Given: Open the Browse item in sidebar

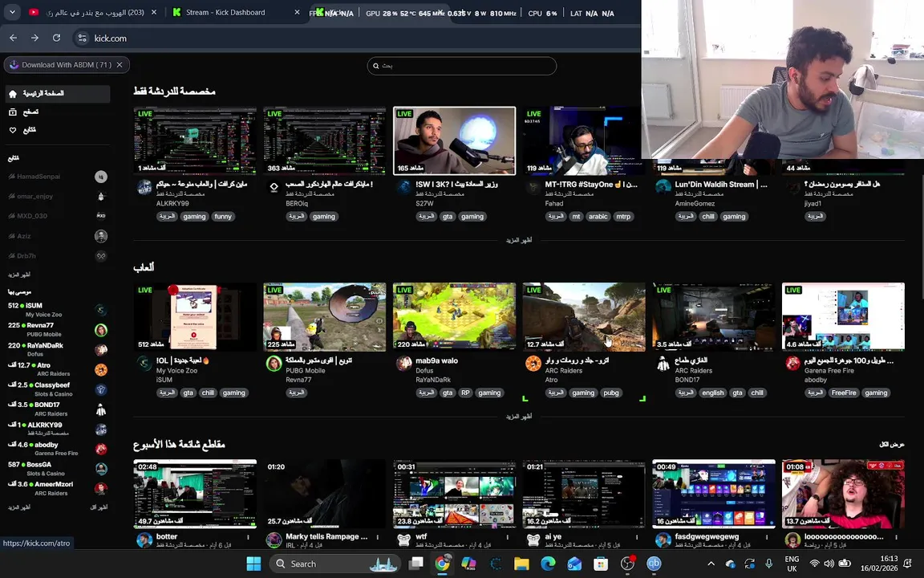Looking at the screenshot, I should point(23,112).
